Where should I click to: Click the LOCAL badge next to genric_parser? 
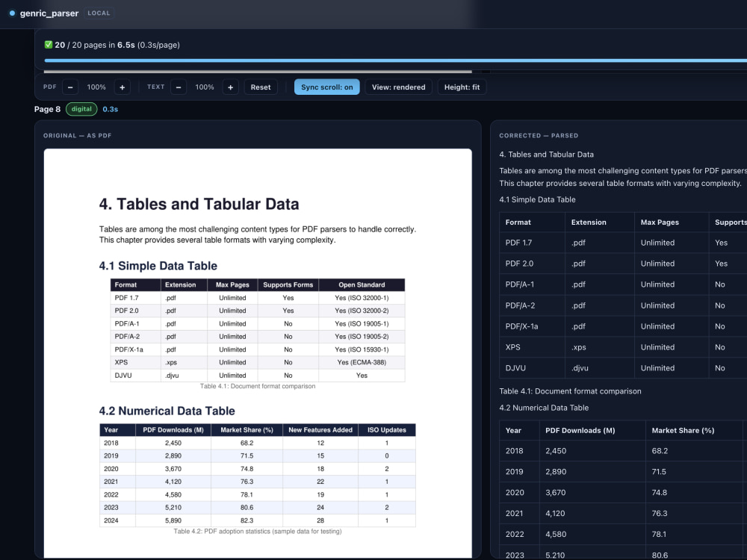(99, 13)
